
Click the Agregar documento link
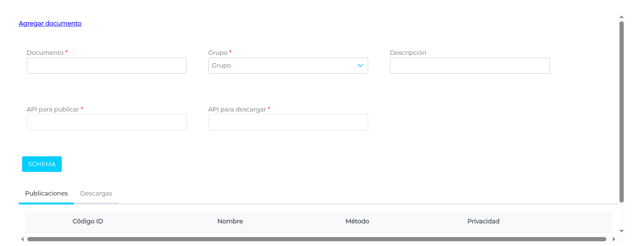point(50,23)
